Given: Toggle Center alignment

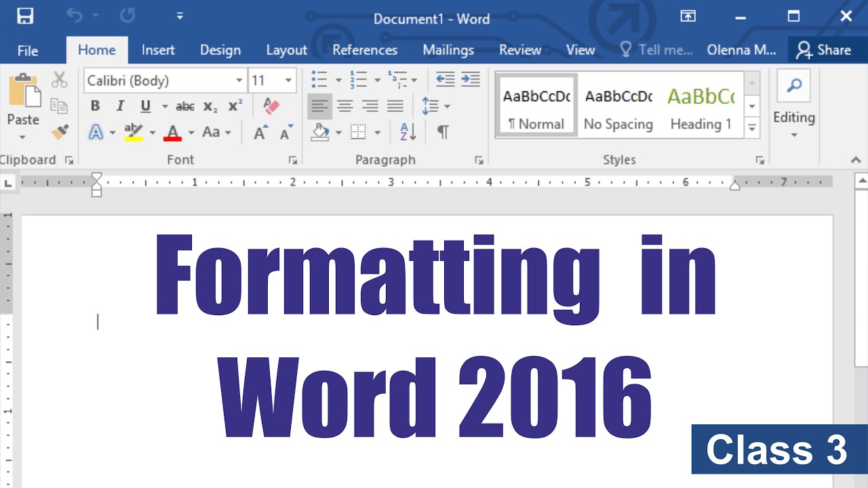Looking at the screenshot, I should click(345, 106).
